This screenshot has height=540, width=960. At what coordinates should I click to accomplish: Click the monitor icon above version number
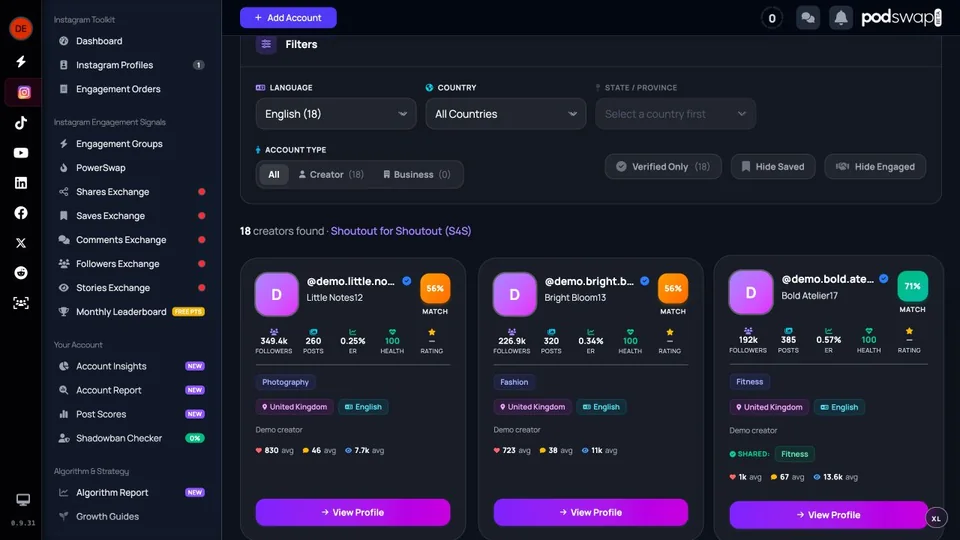point(23,500)
